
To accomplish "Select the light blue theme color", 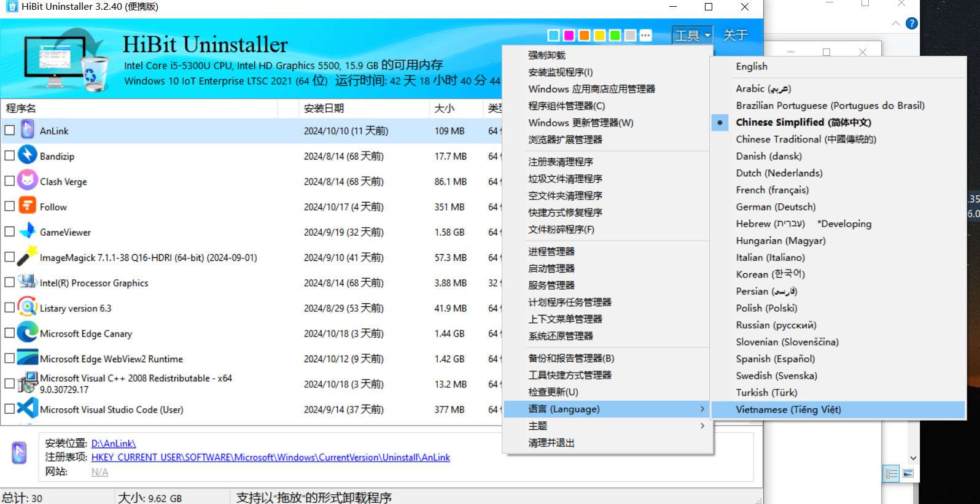I will pos(553,35).
